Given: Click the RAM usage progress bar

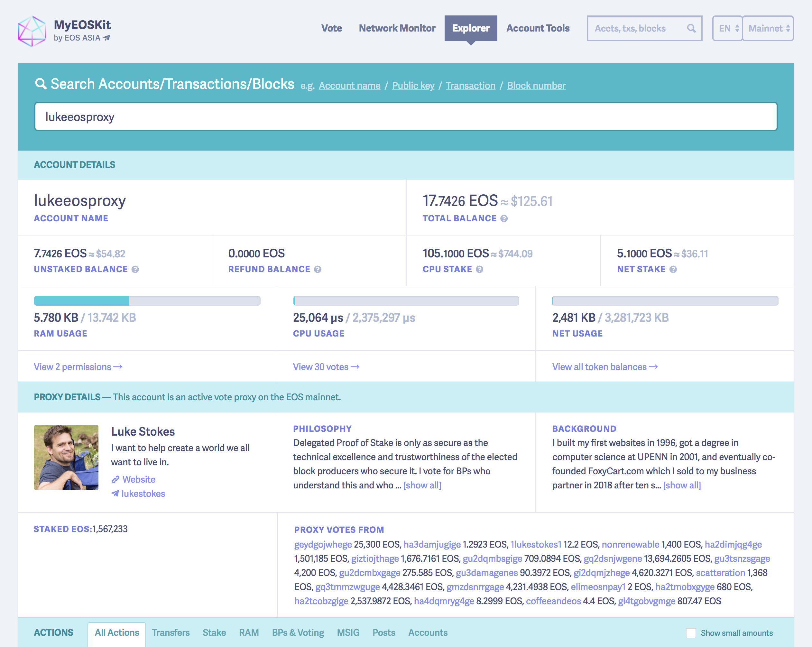Looking at the screenshot, I should tap(147, 300).
